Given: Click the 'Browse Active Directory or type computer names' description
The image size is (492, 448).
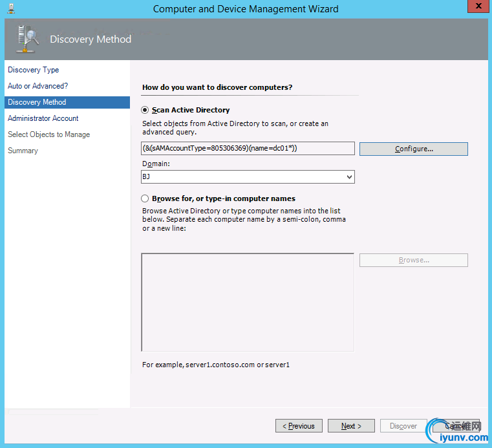Looking at the screenshot, I should (244, 220).
